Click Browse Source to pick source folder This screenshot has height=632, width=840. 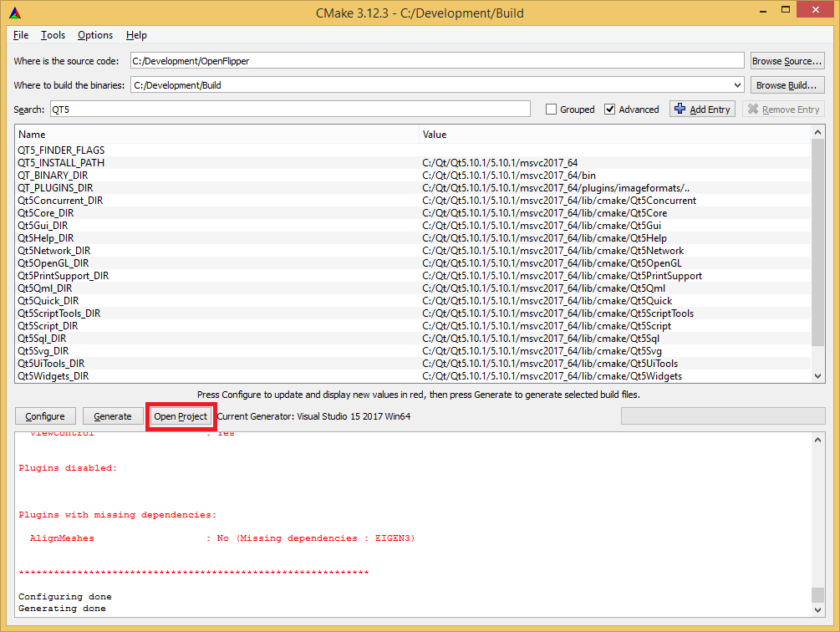787,60
